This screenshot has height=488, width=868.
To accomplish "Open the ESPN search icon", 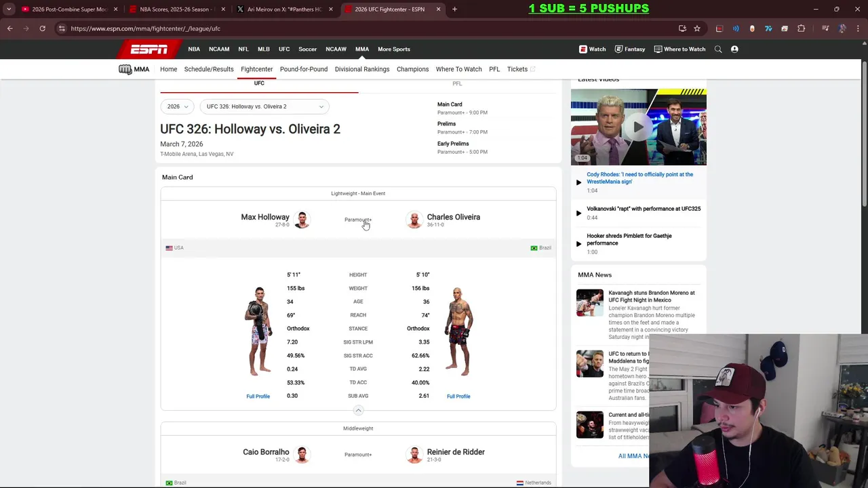I will pyautogui.click(x=718, y=49).
